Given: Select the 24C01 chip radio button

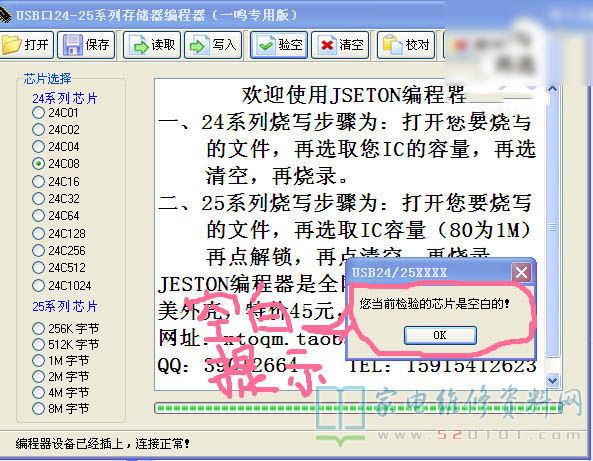Looking at the screenshot, I should (x=38, y=113).
